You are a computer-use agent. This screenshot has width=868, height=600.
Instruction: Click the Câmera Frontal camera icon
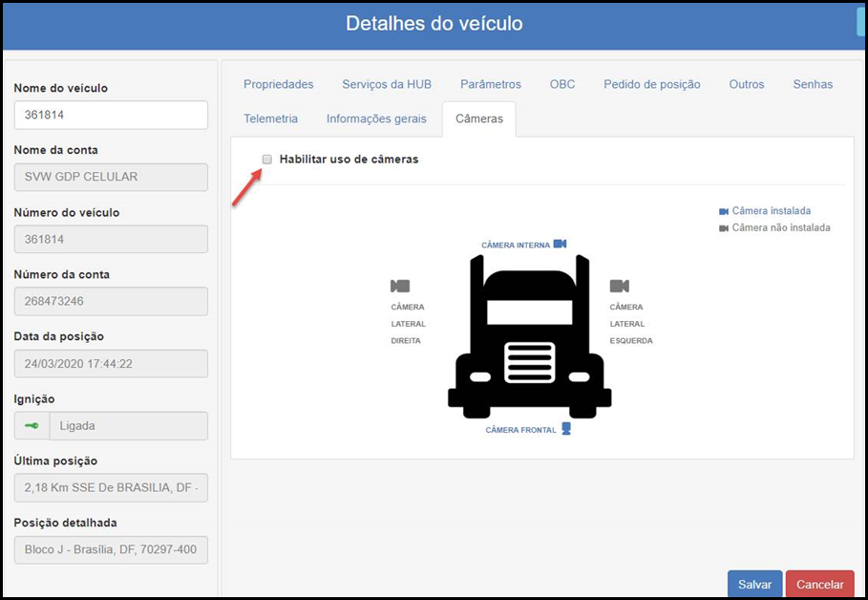(565, 429)
